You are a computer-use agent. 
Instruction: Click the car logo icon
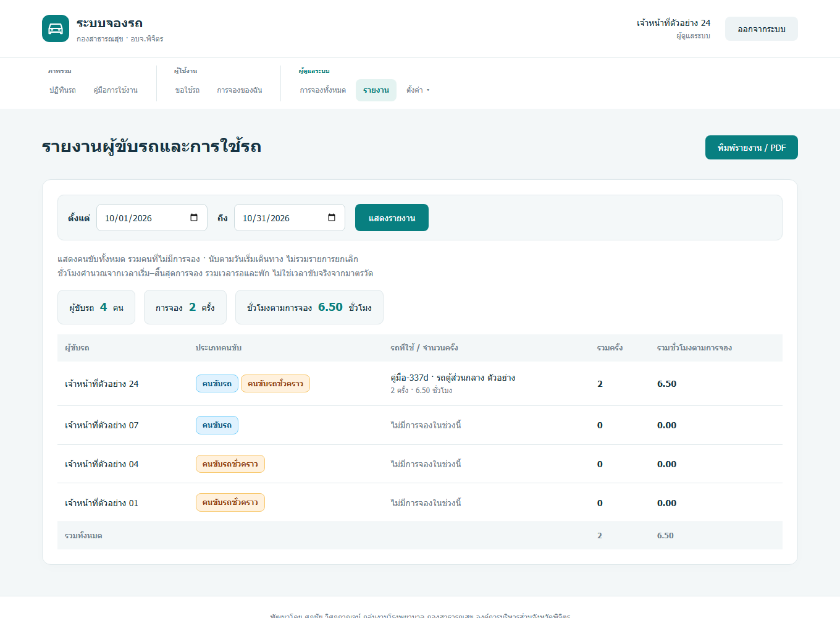coord(56,28)
